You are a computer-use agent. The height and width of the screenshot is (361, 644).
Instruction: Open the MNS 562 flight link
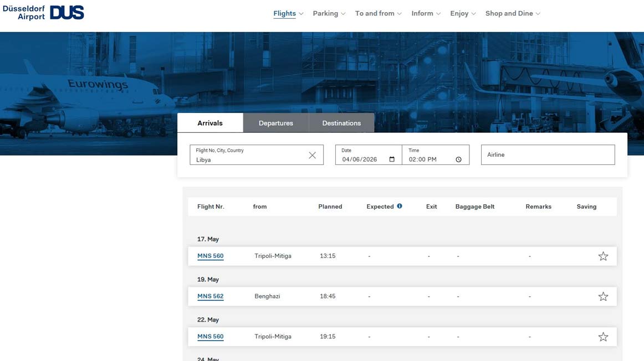pyautogui.click(x=210, y=296)
